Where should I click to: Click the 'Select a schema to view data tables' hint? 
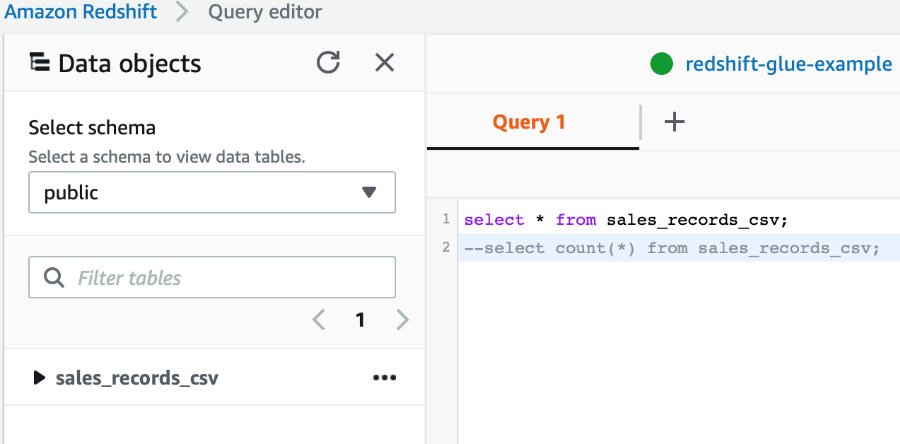(x=166, y=157)
